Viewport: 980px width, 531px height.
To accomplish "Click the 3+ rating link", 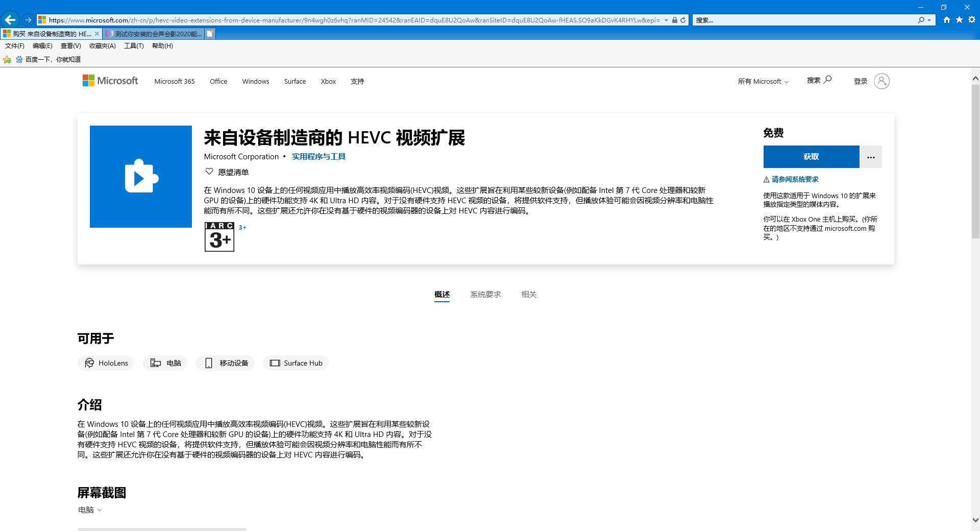I will (x=242, y=228).
